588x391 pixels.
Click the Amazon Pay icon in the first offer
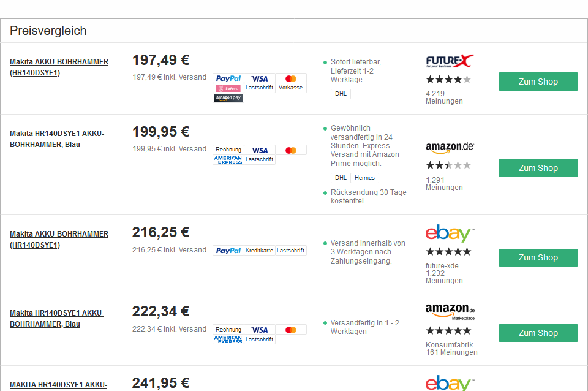click(228, 98)
